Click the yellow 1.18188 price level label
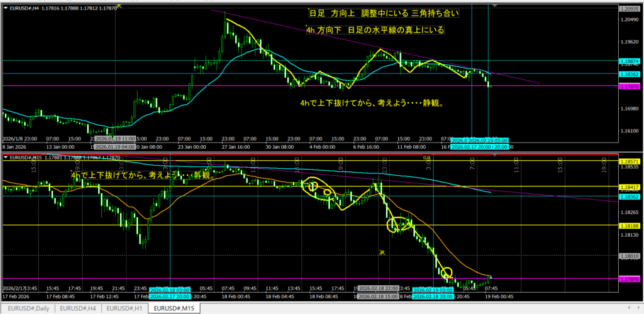This screenshot has width=644, height=314. pos(630,225)
